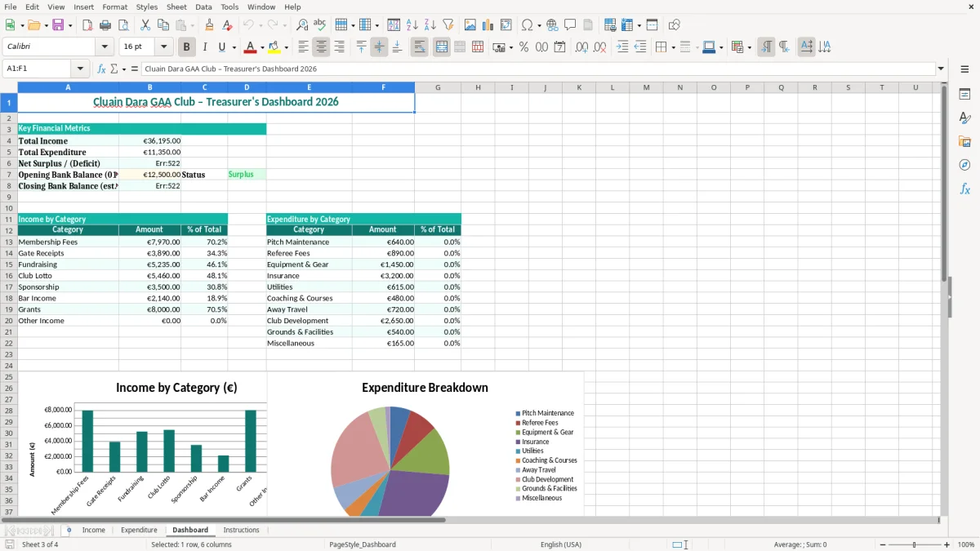Viewport: 980px width, 551px height.
Task: Click Toggle Print Preview icon
Action: click(x=123, y=25)
